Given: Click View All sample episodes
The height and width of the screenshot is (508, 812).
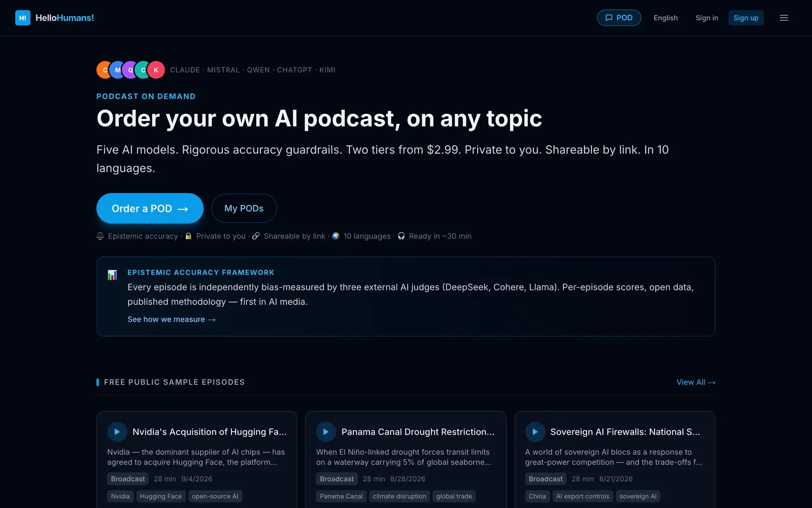Looking at the screenshot, I should pyautogui.click(x=696, y=382).
